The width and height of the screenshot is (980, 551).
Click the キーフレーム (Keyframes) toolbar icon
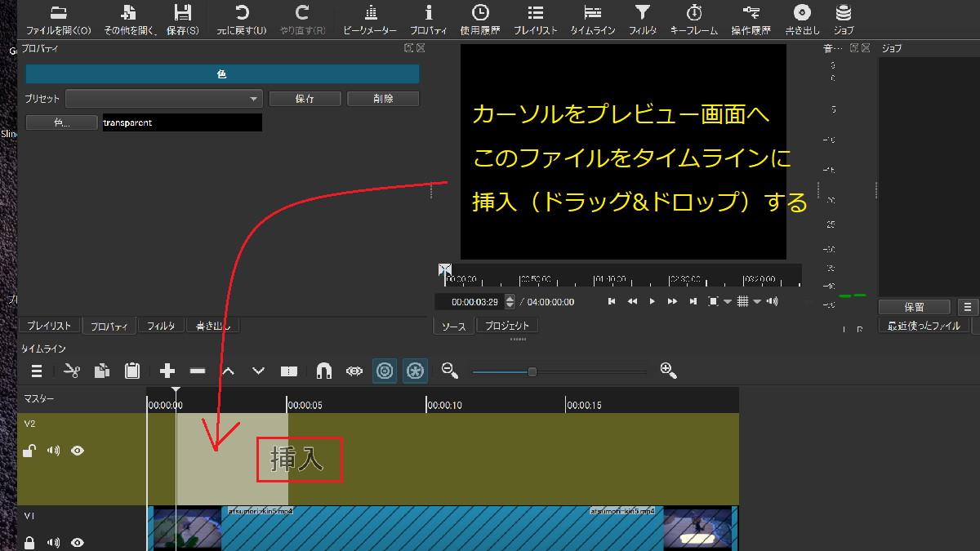point(693,14)
